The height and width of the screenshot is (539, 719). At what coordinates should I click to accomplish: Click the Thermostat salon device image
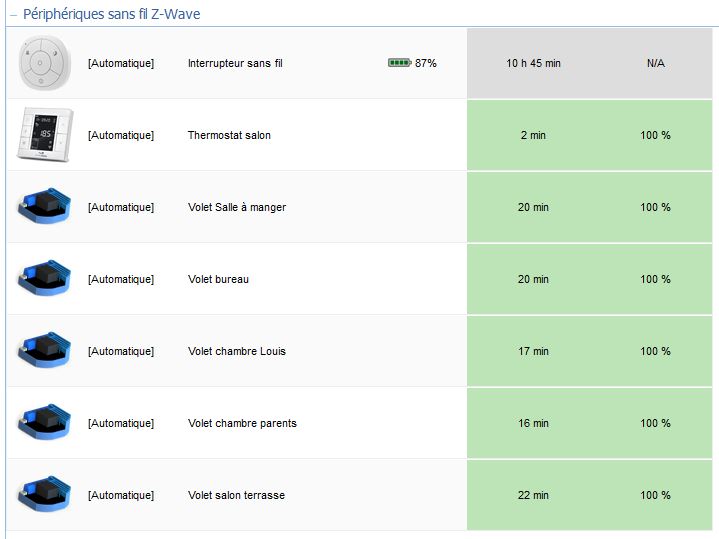click(44, 134)
